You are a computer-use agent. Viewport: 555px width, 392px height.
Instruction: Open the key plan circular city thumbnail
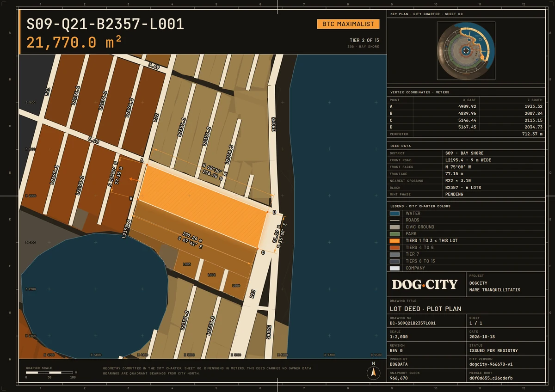(466, 51)
